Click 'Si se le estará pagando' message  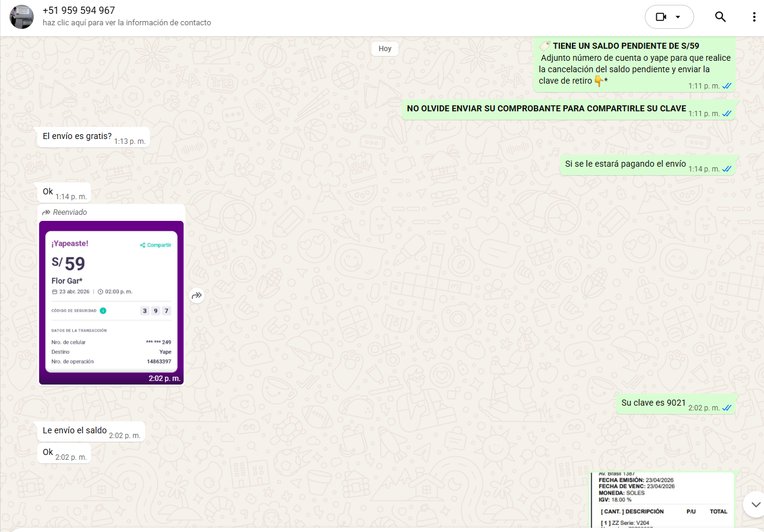(625, 164)
